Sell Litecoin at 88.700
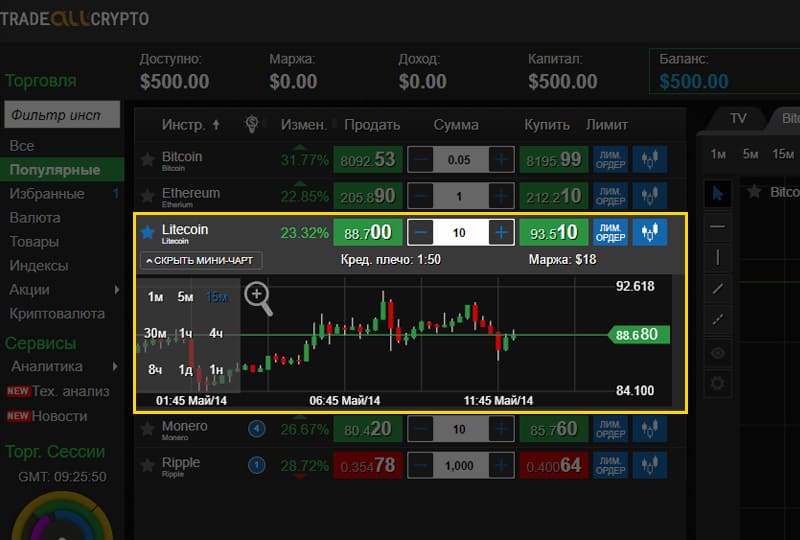Screen dimensions: 800x540 [x=368, y=233]
